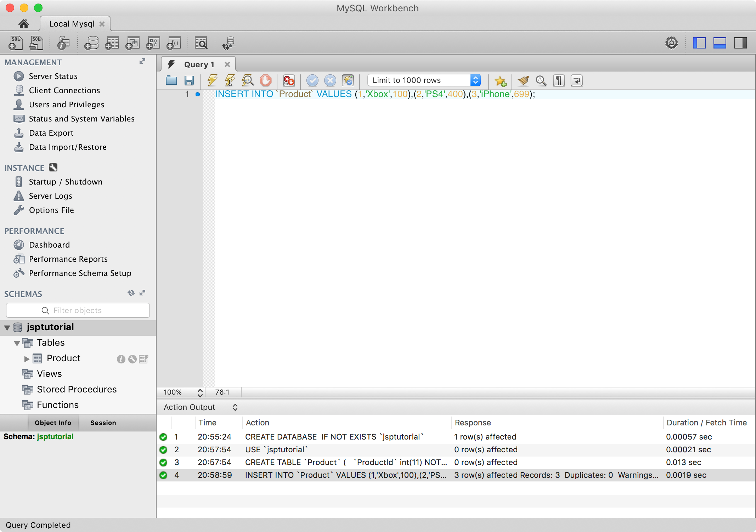Expand the Product table node
This screenshot has width=756, height=532.
coord(27,359)
